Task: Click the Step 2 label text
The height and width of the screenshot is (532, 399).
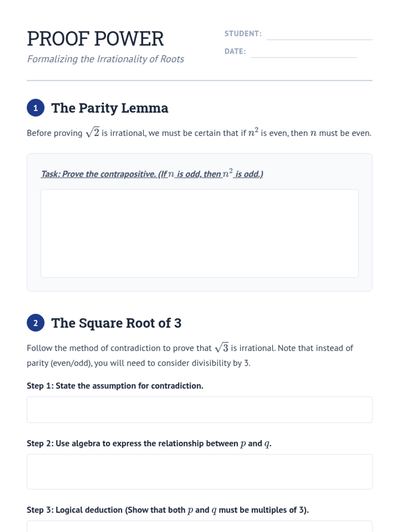Action: [149, 444]
